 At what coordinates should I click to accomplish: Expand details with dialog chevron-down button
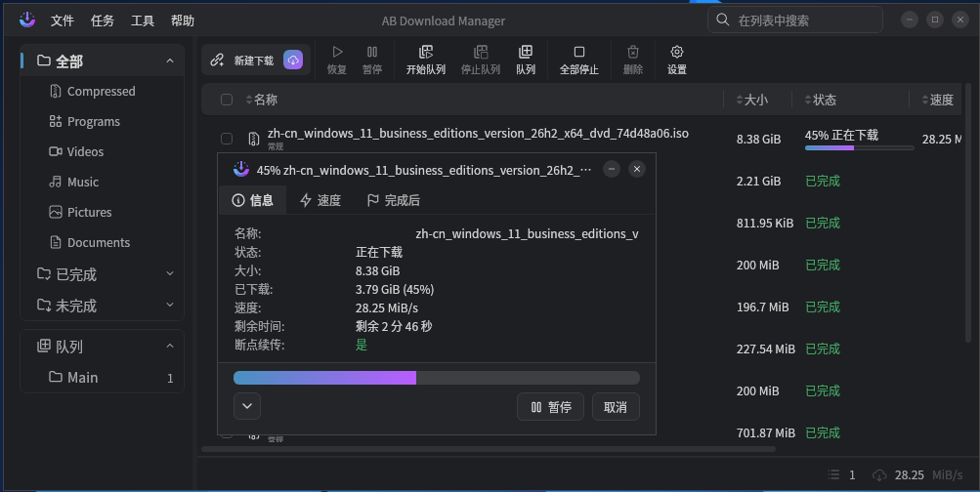tap(247, 406)
